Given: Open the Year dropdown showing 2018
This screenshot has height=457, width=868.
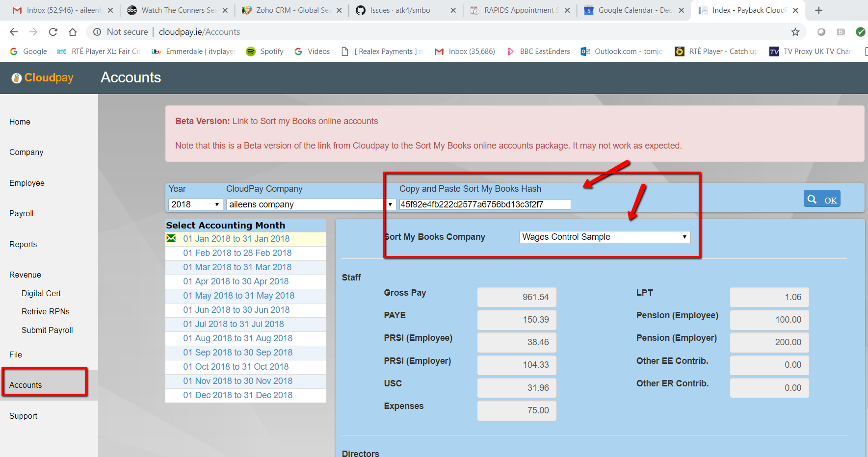Looking at the screenshot, I should tap(195, 204).
